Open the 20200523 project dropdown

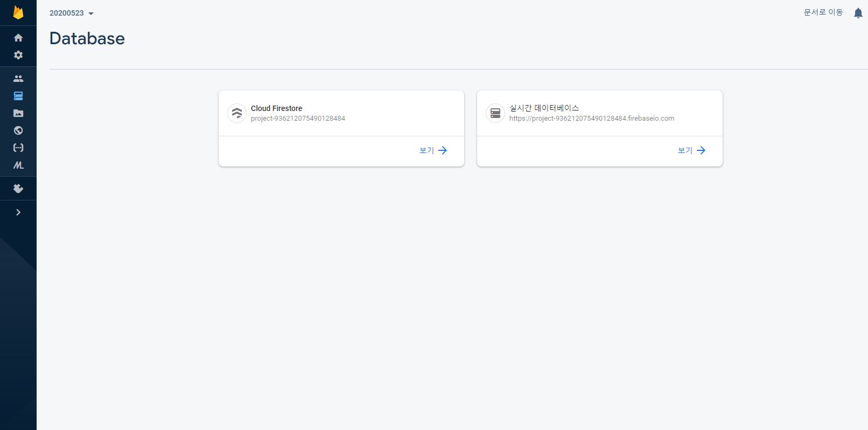pyautogui.click(x=72, y=13)
